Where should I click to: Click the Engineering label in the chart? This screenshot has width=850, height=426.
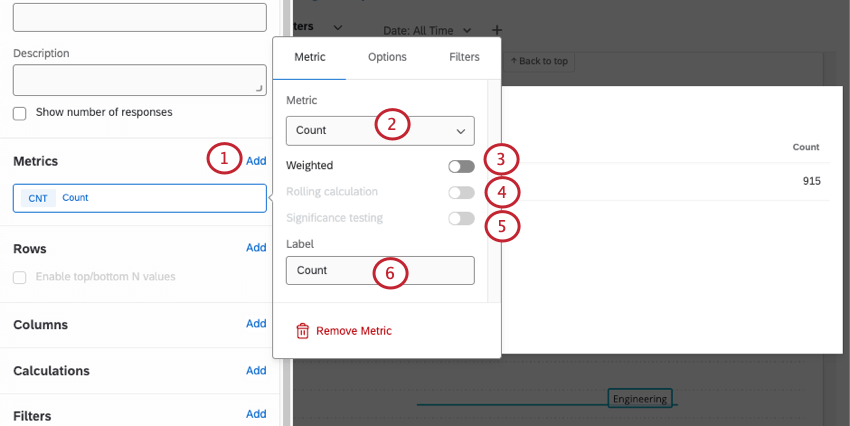640,399
